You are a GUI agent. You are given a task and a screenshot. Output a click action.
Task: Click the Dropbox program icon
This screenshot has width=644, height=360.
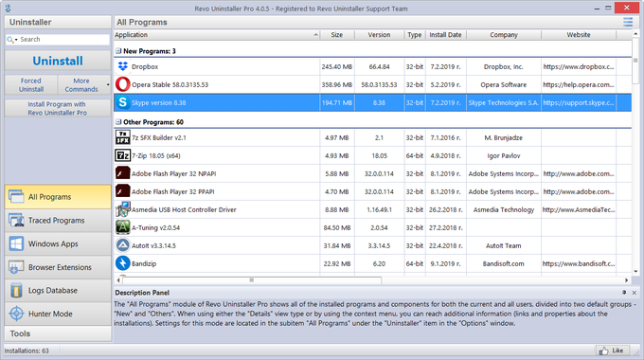pyautogui.click(x=122, y=66)
